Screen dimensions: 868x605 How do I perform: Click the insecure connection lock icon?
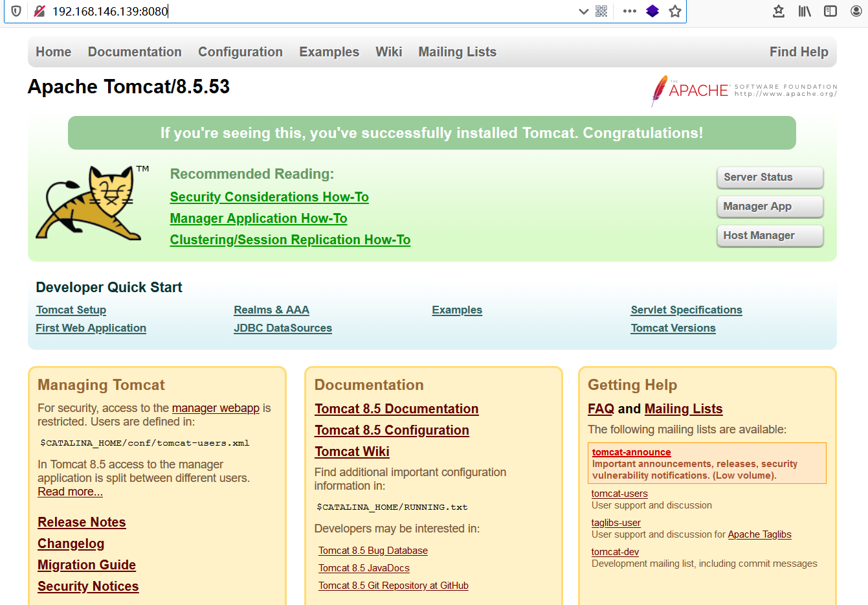[39, 11]
